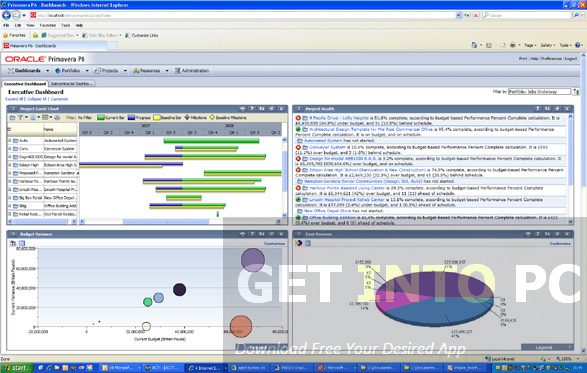The image size is (587, 373).
Task: Click the Dashboards menu button
Action: tap(24, 71)
